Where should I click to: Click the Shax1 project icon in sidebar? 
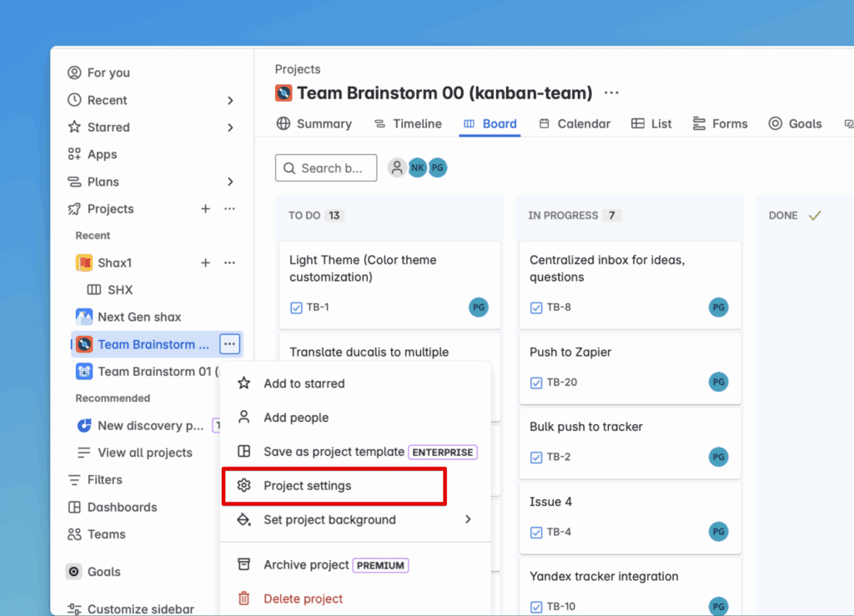coord(84,263)
